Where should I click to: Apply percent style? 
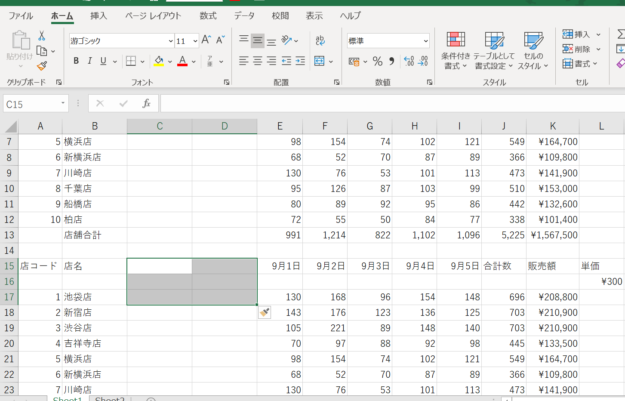point(377,61)
